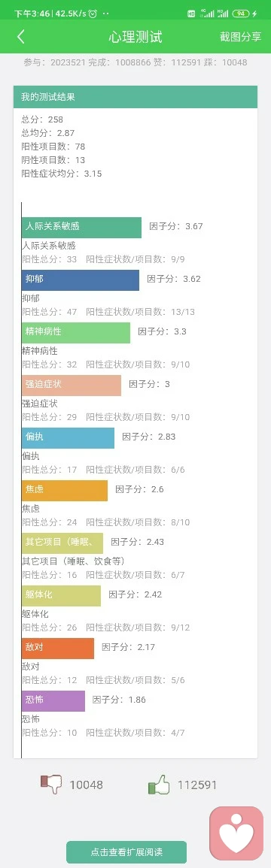Tap the back arrow icon
The height and width of the screenshot is (868, 271).
[x=21, y=37]
